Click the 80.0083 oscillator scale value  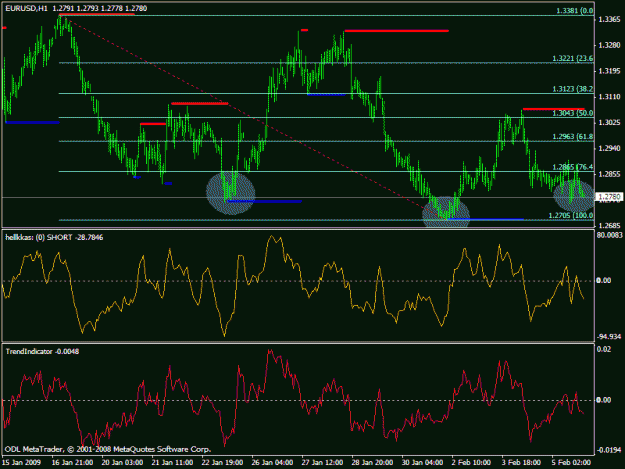(609, 235)
